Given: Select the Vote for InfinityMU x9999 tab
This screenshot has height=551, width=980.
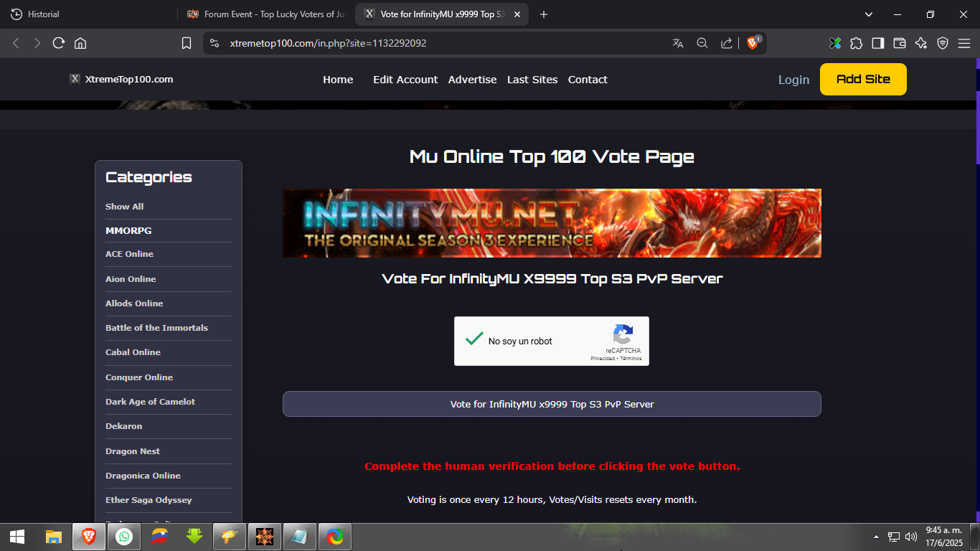Looking at the screenshot, I should [x=442, y=14].
